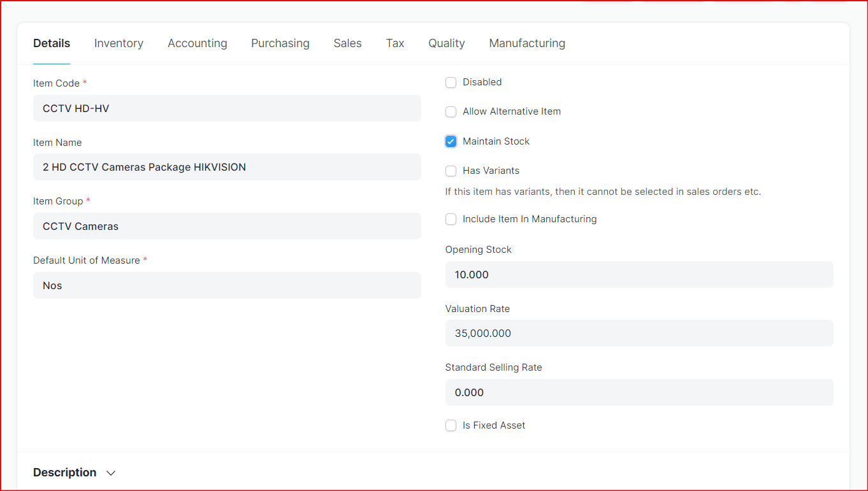Switch to the Inventory tab
The height and width of the screenshot is (491, 868).
tap(119, 43)
